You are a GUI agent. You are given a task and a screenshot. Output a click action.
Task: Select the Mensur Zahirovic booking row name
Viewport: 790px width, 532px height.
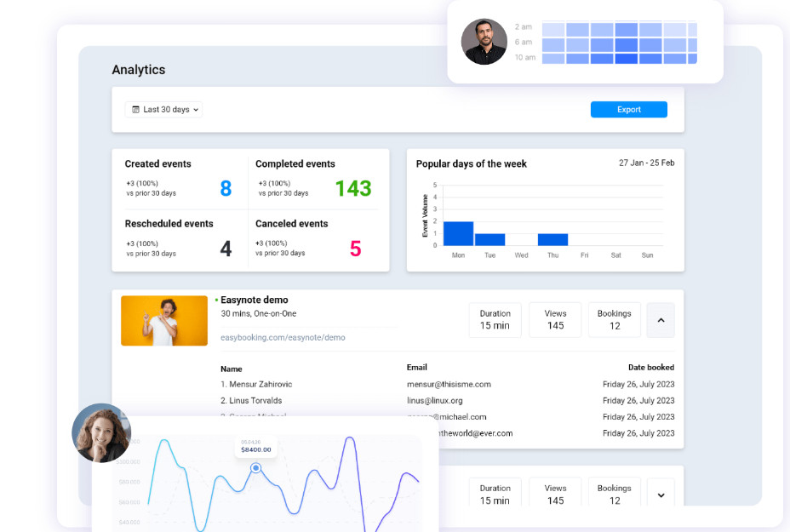click(x=256, y=385)
